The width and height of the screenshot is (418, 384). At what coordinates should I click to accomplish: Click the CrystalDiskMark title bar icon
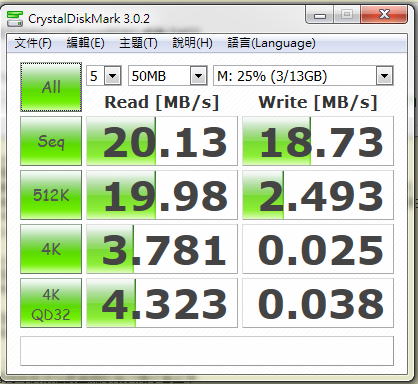[x=15, y=19]
